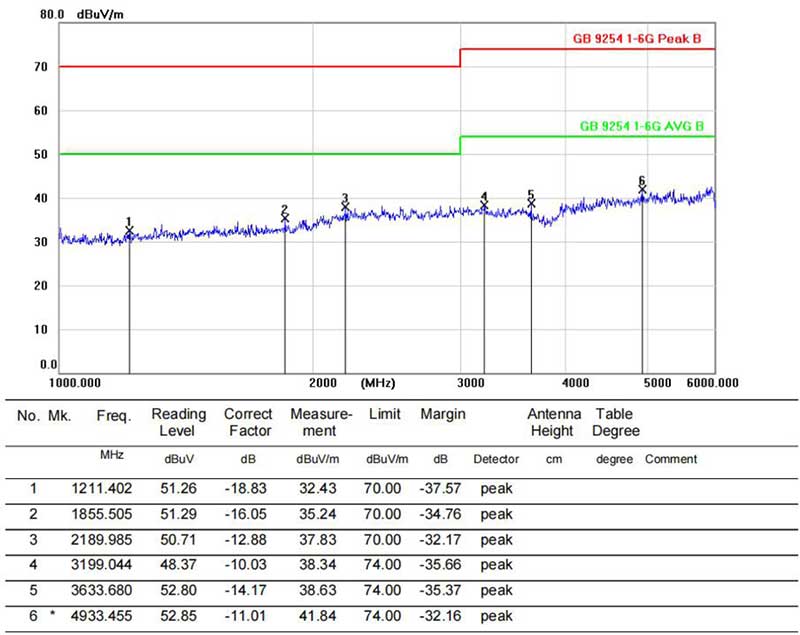Click the dBuV/m axis unit label

[x=100, y=14]
